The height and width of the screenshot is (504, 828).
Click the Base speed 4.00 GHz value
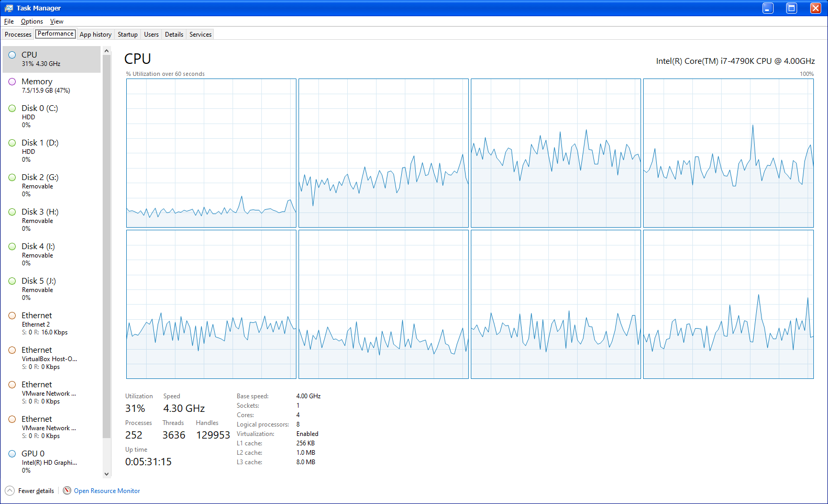click(x=308, y=396)
